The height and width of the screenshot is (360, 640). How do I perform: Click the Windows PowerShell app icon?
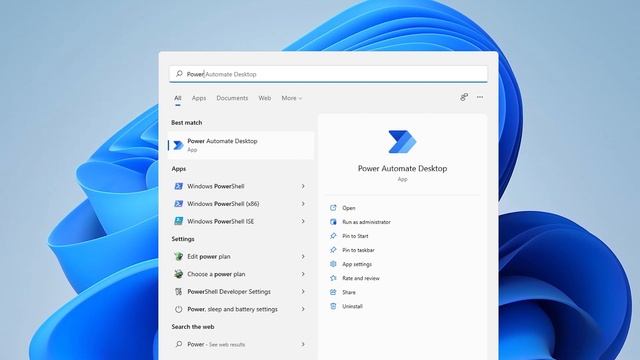[178, 186]
